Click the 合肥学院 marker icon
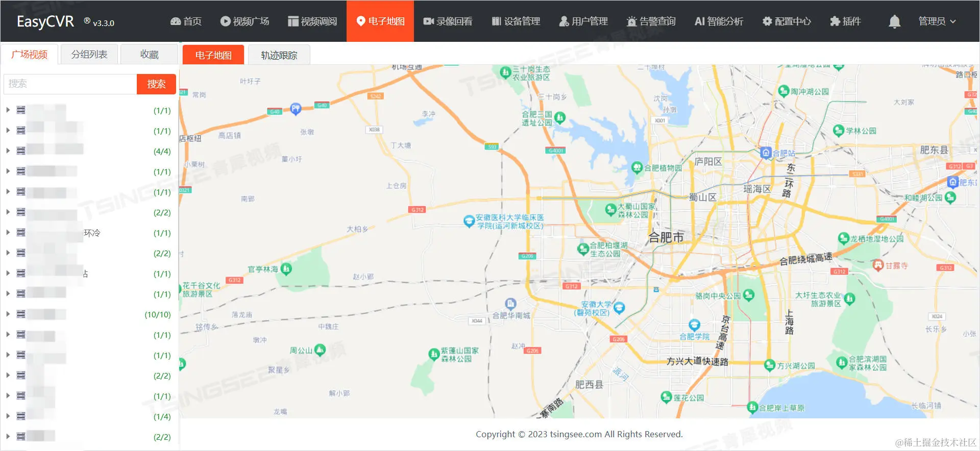980x451 pixels. [694, 324]
